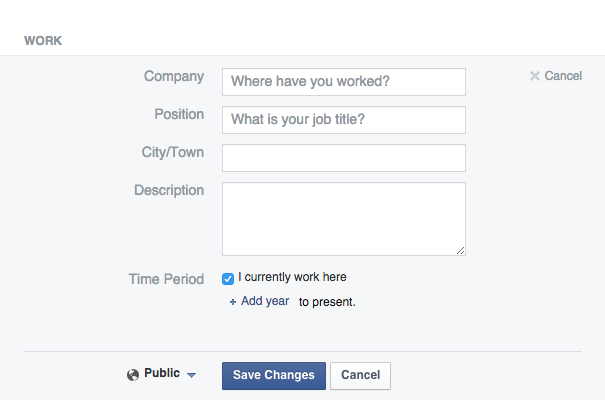
Task: Click the 'I currently work here' label text
Action: [292, 277]
